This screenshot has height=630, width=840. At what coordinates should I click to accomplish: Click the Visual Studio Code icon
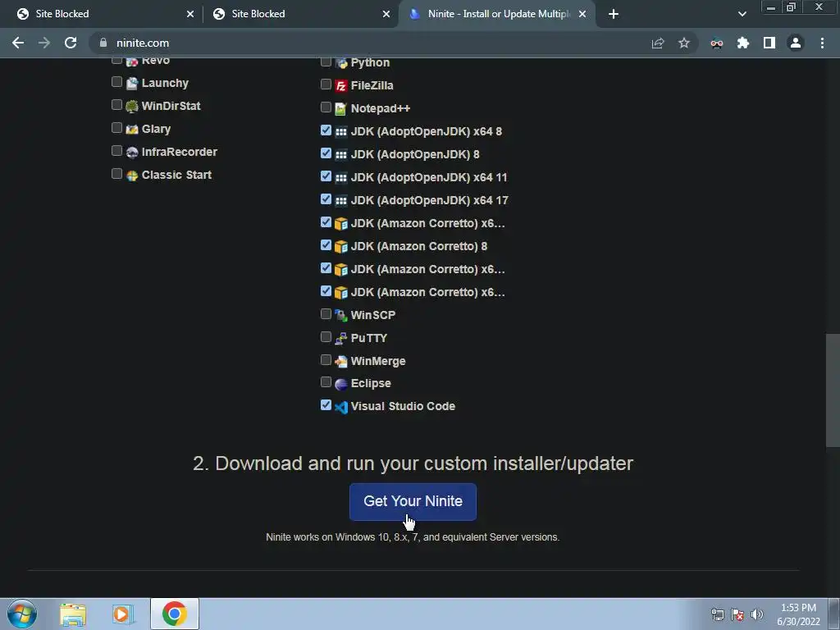click(x=341, y=407)
